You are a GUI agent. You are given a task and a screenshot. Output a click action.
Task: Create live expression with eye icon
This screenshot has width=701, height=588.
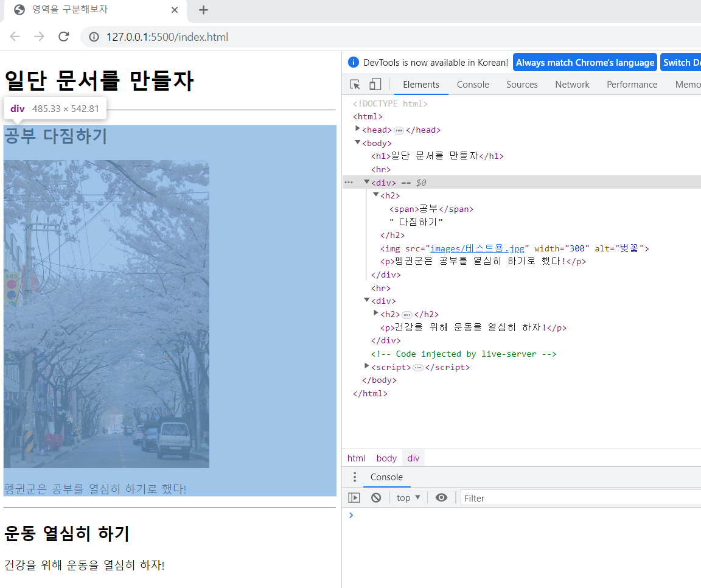click(x=441, y=498)
